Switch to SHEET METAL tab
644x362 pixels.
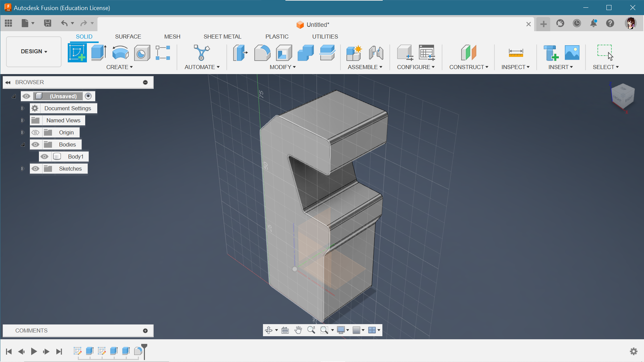(222, 36)
